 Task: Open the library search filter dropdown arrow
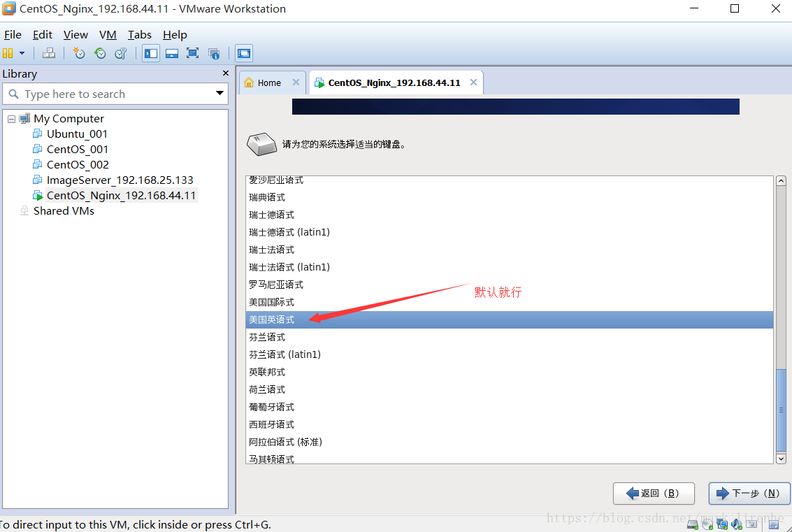tap(219, 93)
